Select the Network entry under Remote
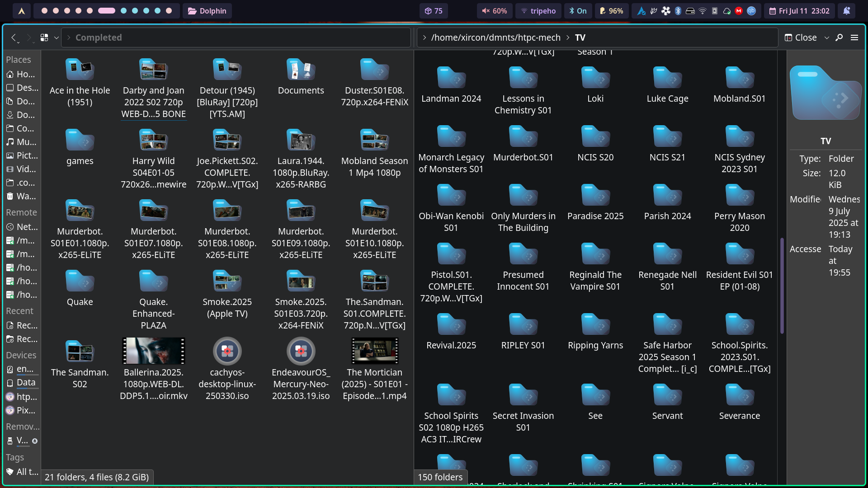The image size is (868, 488). tap(22, 227)
